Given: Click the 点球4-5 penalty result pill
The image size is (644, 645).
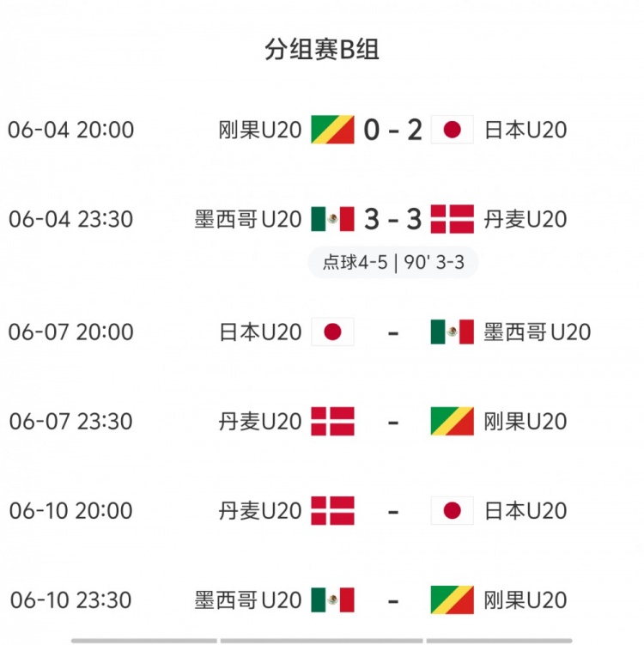Looking at the screenshot, I should coord(393,263).
